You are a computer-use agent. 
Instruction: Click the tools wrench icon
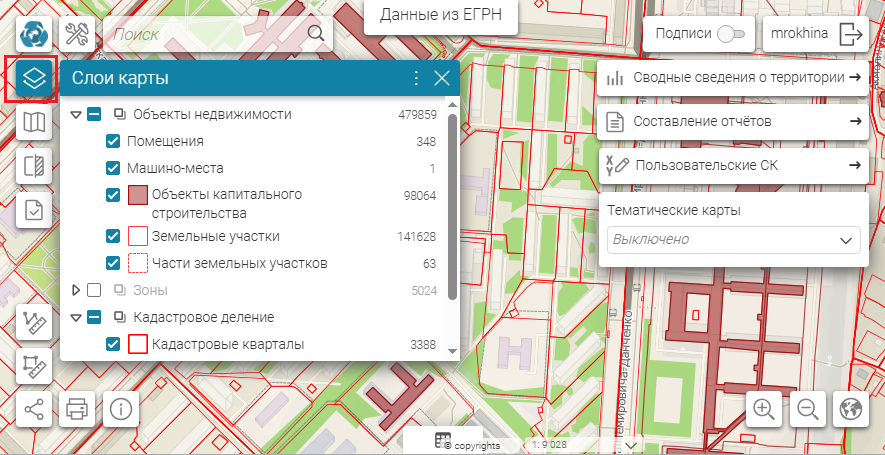pyautogui.click(x=78, y=35)
